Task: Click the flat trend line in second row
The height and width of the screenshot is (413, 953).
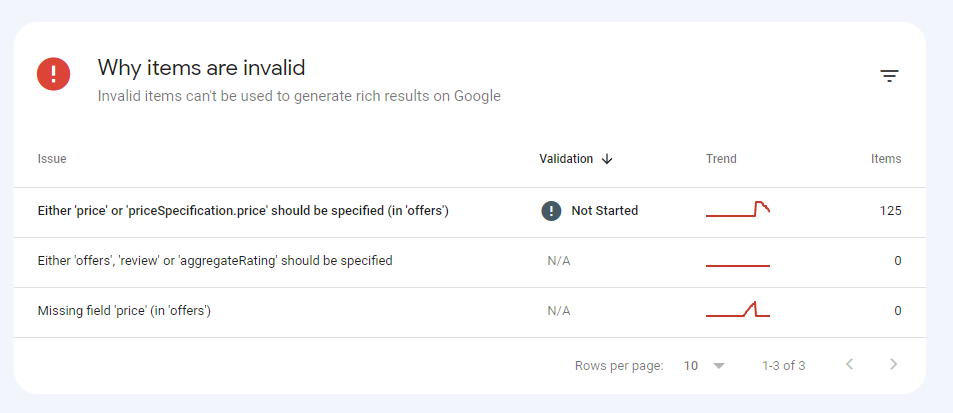Action: click(x=738, y=265)
